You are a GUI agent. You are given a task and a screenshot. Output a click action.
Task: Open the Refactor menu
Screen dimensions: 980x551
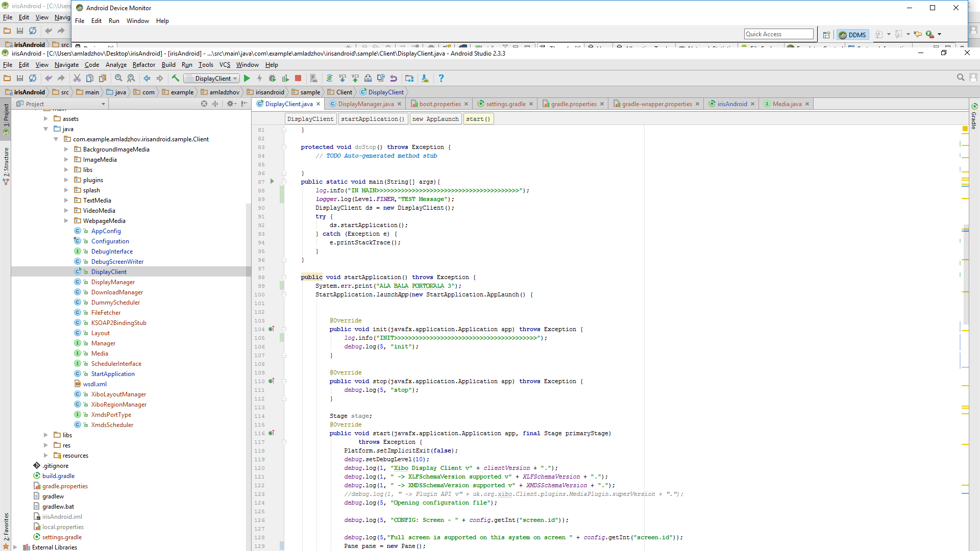point(143,65)
